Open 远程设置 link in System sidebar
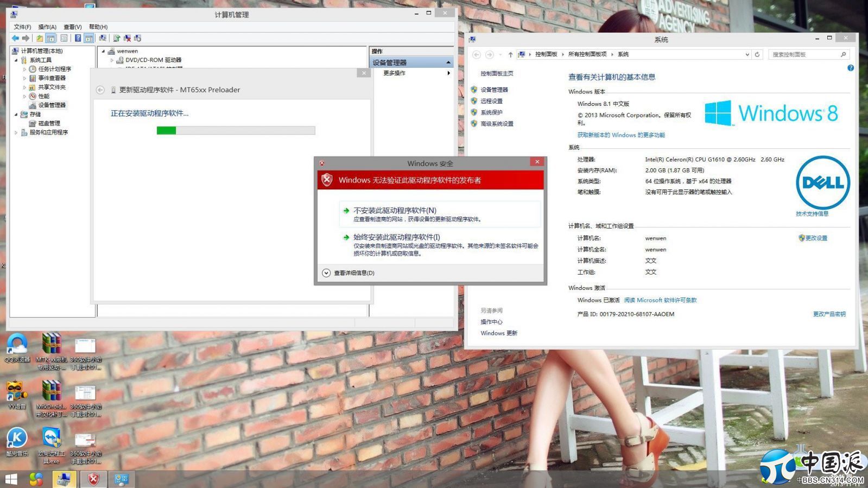This screenshot has height=488, width=868. point(491,101)
